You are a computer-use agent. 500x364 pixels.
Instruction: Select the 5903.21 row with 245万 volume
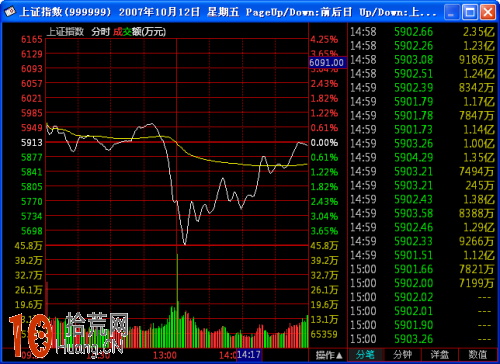point(422,186)
